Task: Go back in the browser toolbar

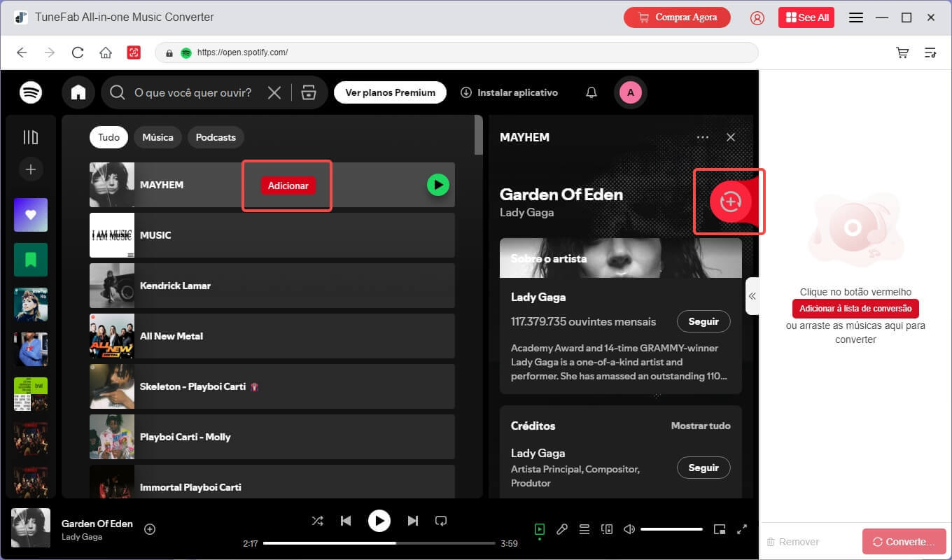Action: [22, 52]
